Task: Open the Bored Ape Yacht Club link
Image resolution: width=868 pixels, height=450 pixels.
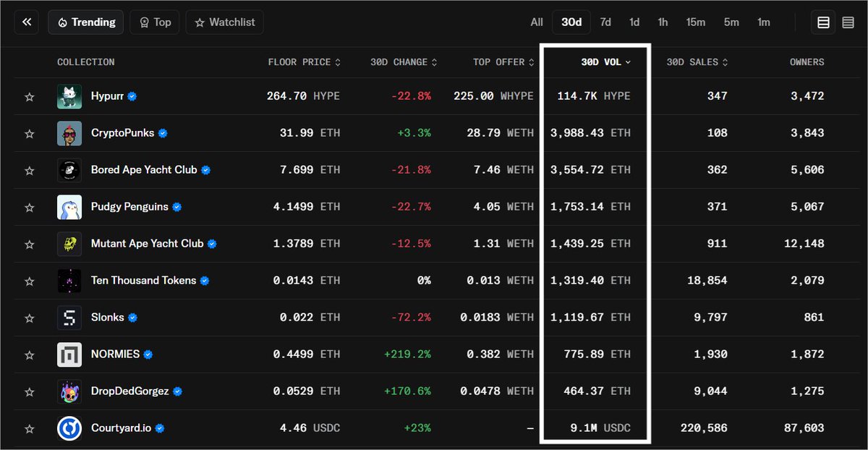Action: (x=144, y=170)
